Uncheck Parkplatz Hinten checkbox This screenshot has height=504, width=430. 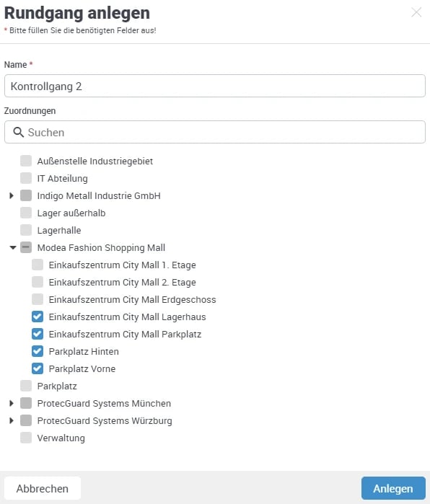38,351
